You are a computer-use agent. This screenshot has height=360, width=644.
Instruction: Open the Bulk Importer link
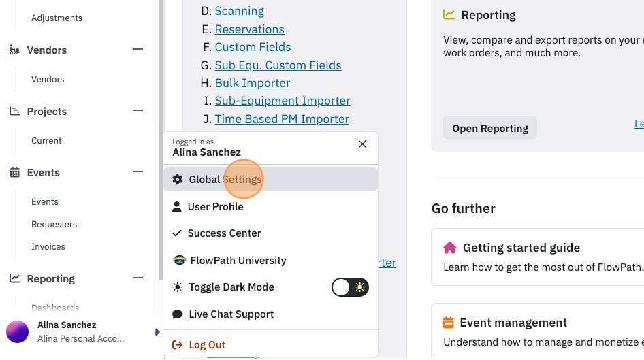tap(252, 83)
